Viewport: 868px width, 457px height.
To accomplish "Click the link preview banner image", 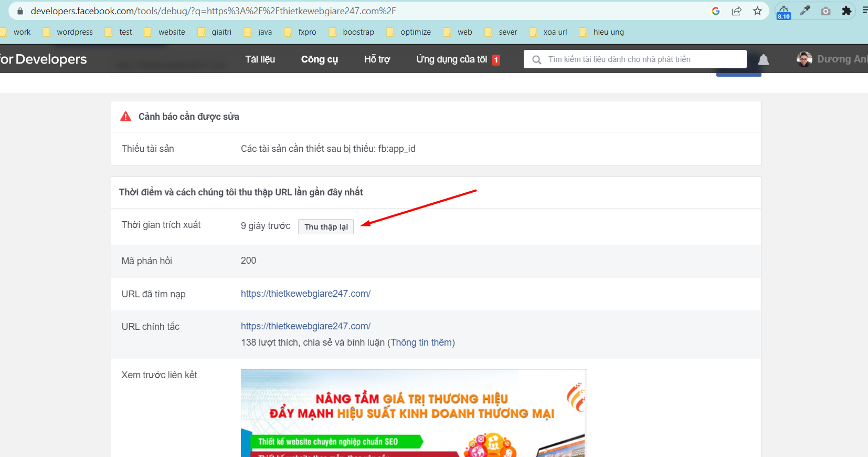I will (x=413, y=413).
